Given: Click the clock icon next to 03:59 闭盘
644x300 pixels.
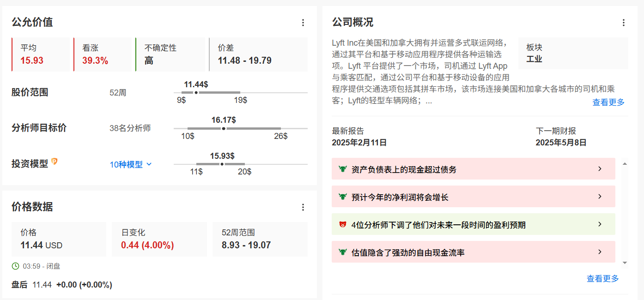Looking at the screenshot, I should coord(15,266).
